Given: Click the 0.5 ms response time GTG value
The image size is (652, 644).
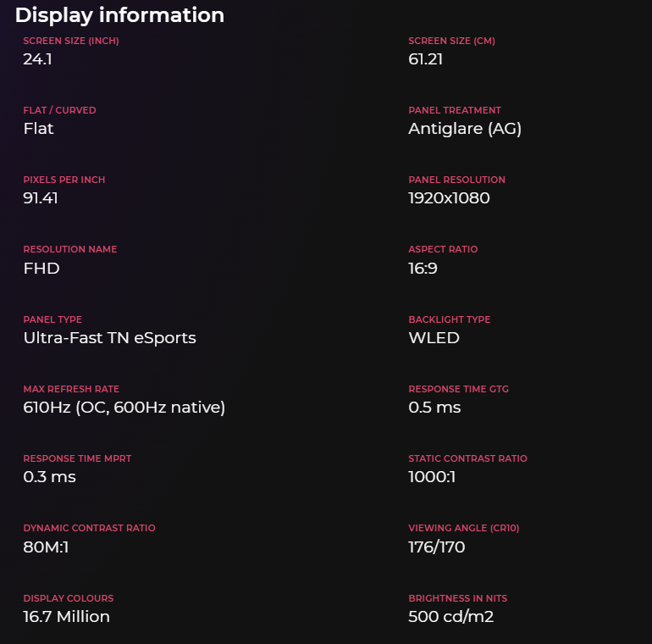Looking at the screenshot, I should click(x=434, y=408).
